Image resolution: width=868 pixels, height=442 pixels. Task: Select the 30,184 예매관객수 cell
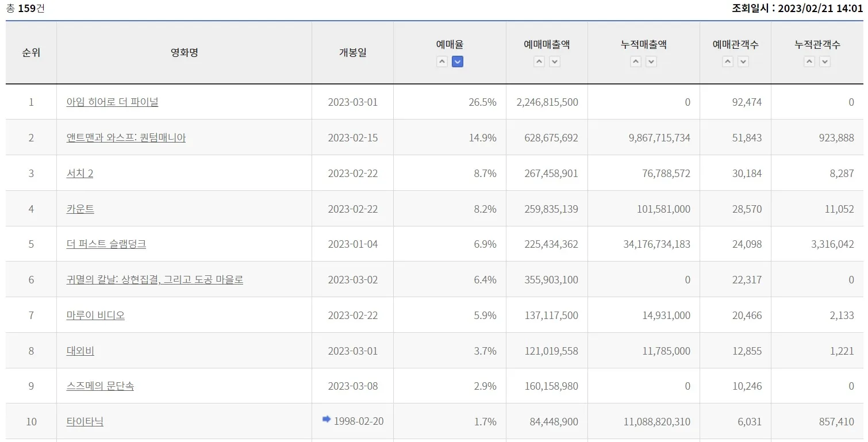coord(736,174)
